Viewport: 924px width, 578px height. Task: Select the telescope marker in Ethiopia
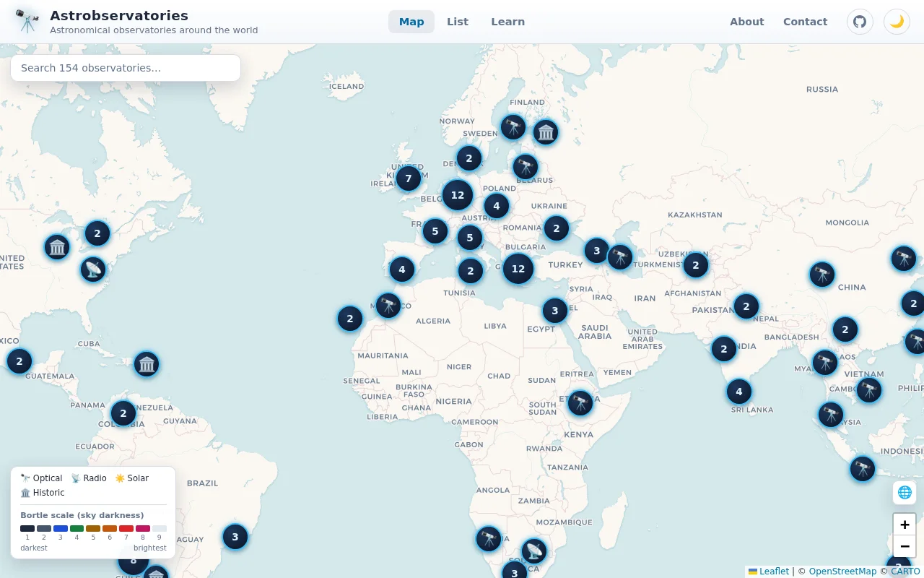[580, 402]
